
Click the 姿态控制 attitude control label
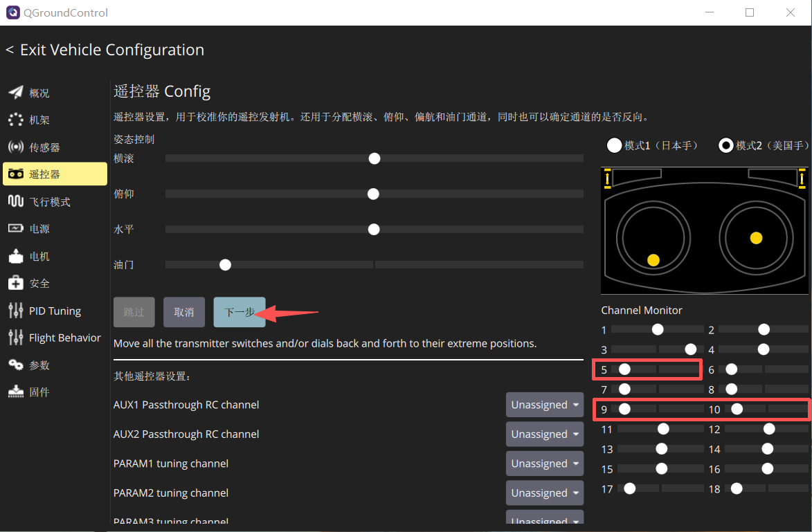point(134,139)
